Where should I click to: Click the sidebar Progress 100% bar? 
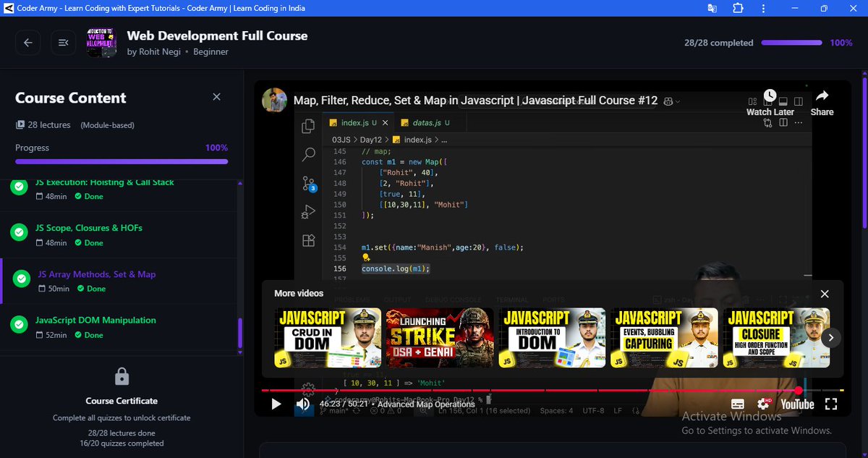pos(122,161)
